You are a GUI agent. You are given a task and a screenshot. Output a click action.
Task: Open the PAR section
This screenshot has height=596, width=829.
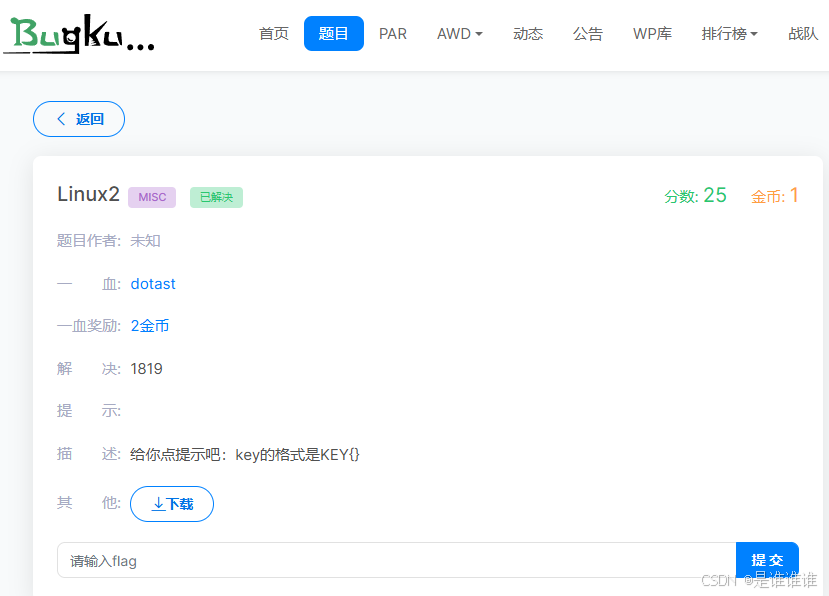click(x=393, y=33)
